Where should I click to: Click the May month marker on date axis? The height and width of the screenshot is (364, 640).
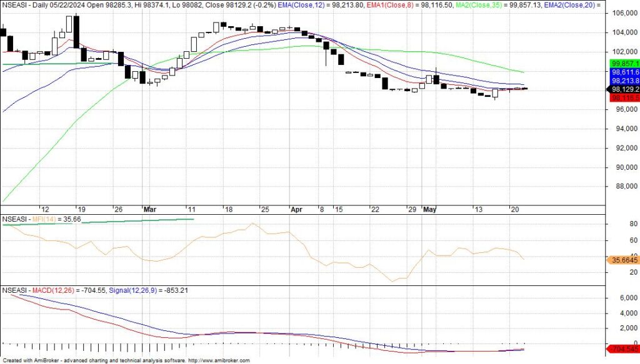click(x=429, y=209)
